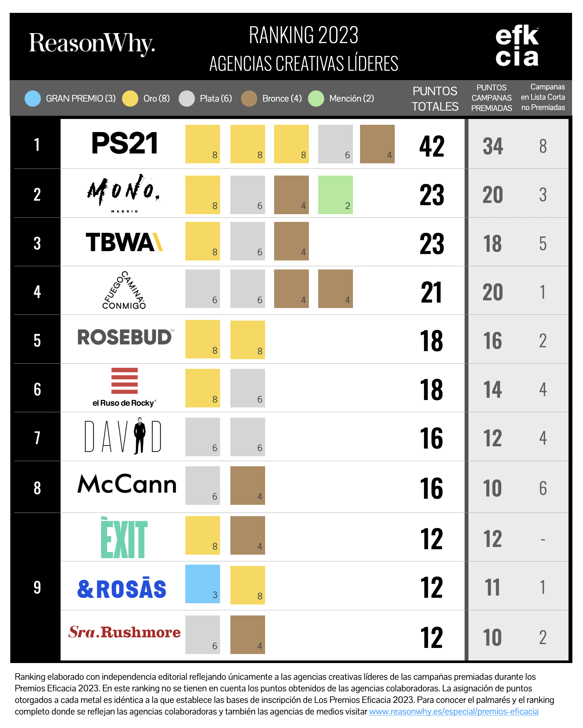
Task: Click the &Rosàs blue logo
Action: coord(122,588)
